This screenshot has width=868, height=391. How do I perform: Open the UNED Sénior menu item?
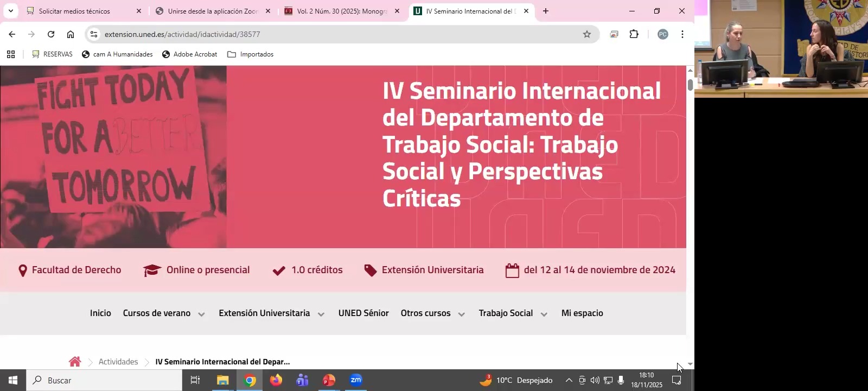point(363,313)
